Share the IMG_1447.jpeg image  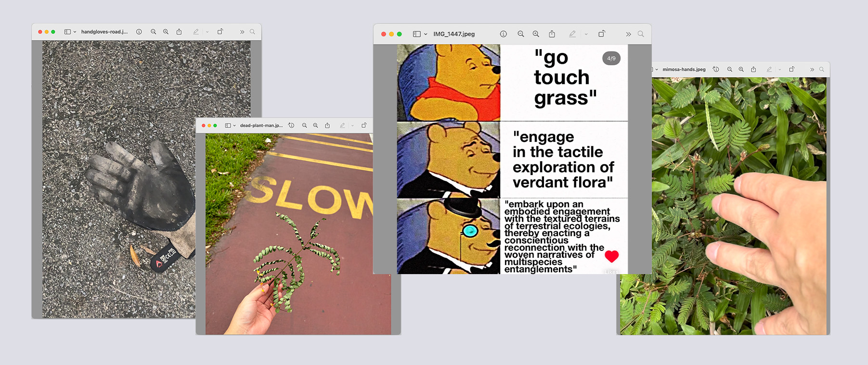552,34
